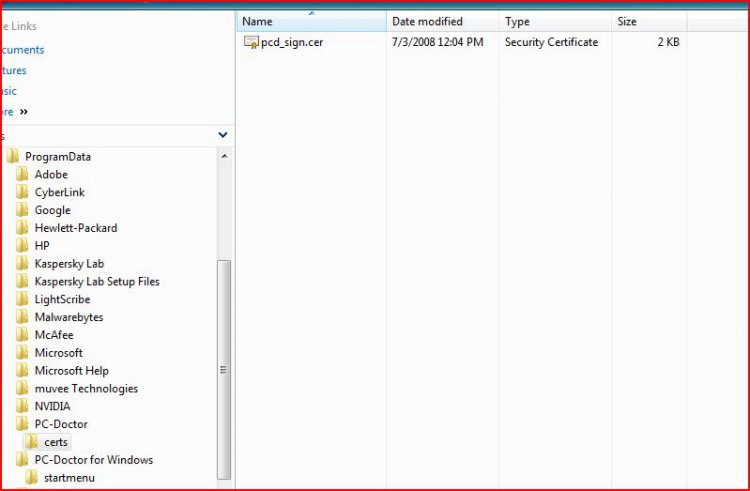Select the ProgramData tree label
This screenshot has width=750, height=491.
pos(58,156)
